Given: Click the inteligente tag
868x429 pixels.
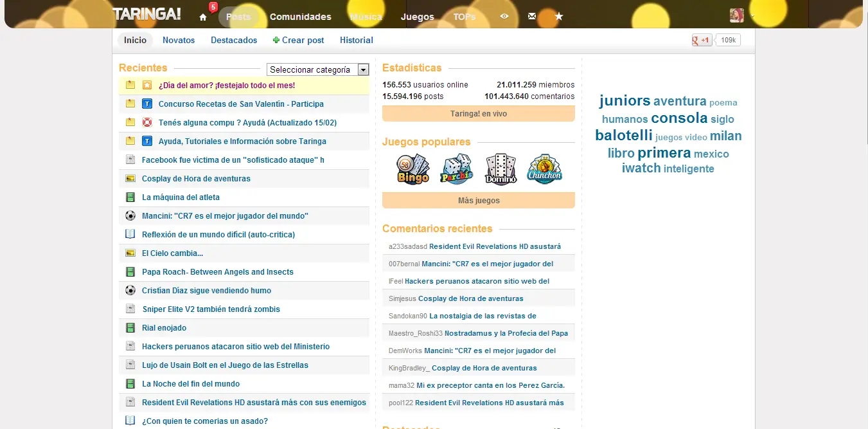Looking at the screenshot, I should (x=689, y=169).
